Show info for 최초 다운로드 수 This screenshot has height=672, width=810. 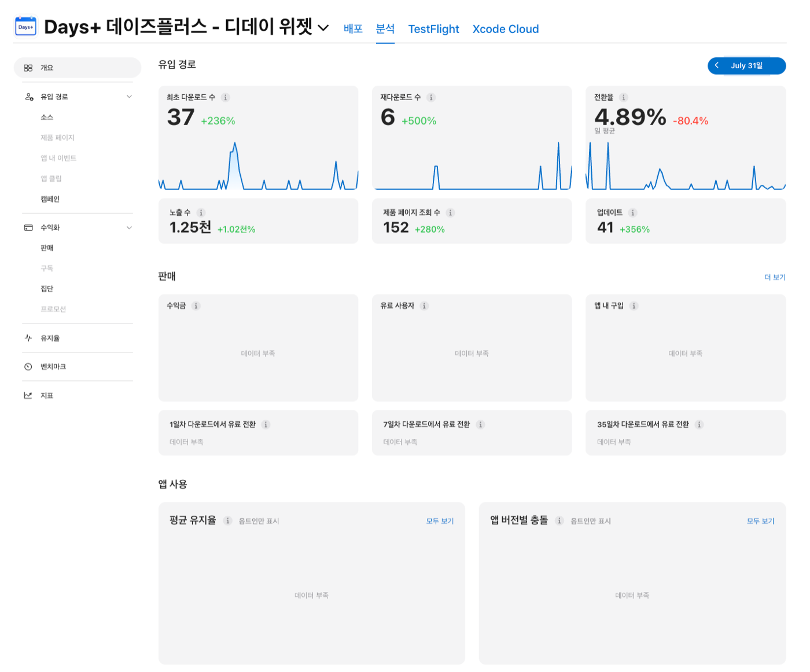click(226, 97)
